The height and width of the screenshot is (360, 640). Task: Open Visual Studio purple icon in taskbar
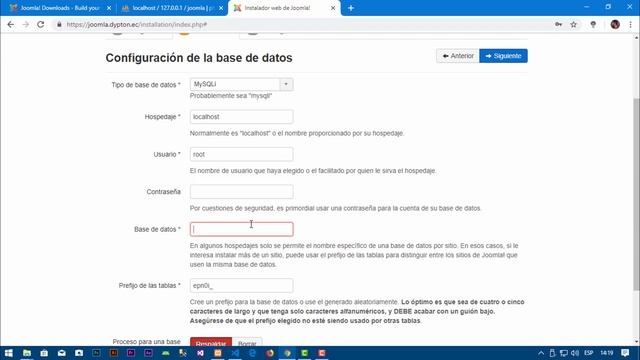(200, 353)
